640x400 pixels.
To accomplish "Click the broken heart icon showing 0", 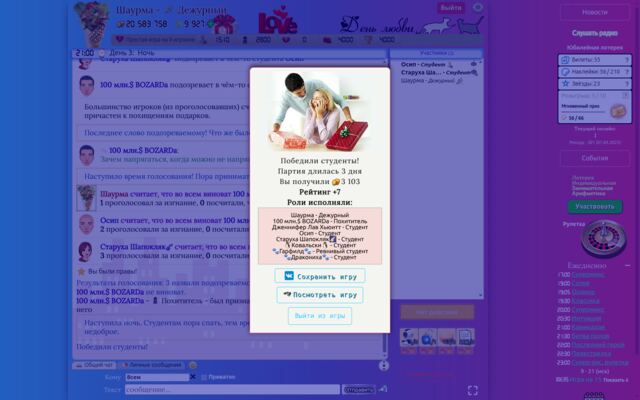I will tap(286, 40).
